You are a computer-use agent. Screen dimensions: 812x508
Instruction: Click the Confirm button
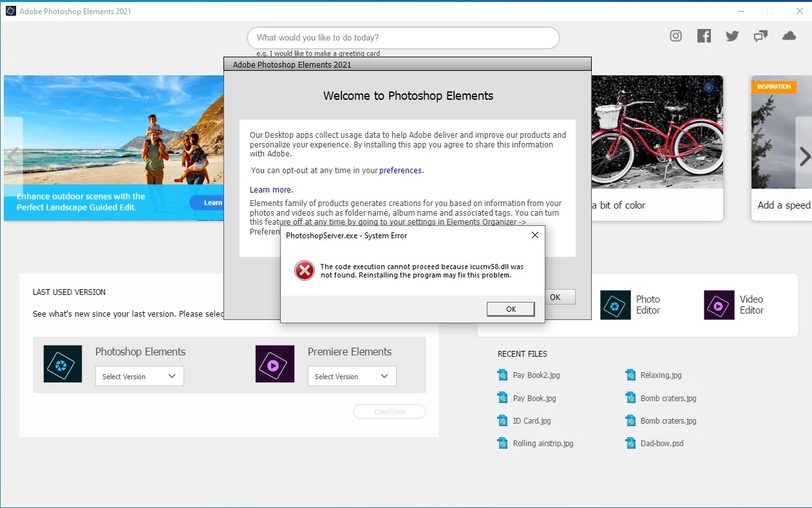[390, 411]
